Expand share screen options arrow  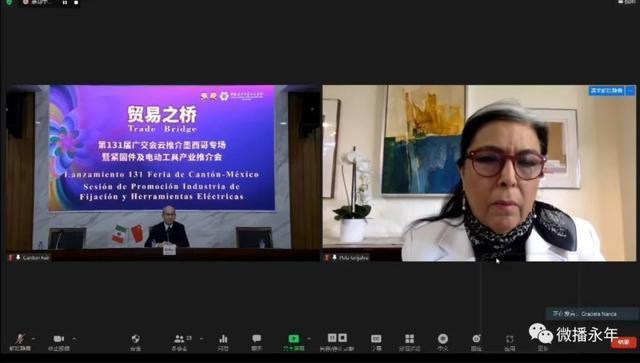[309, 339]
